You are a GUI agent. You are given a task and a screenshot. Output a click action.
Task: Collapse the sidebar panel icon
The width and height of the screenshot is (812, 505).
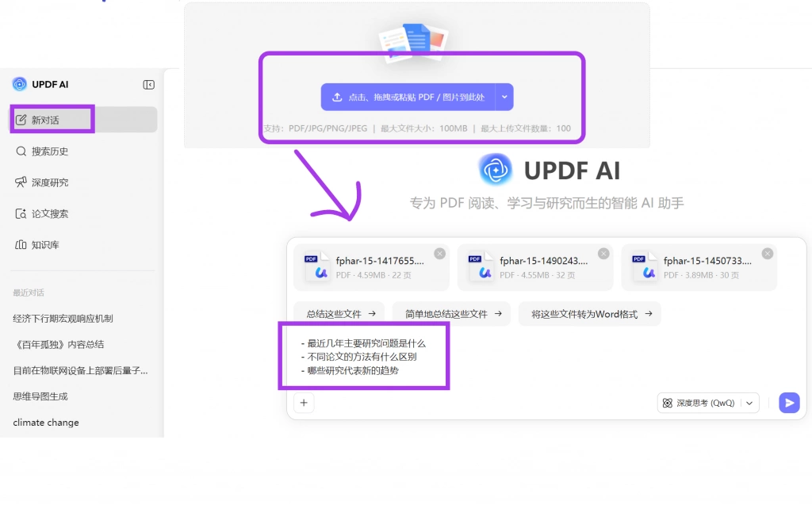(x=148, y=84)
